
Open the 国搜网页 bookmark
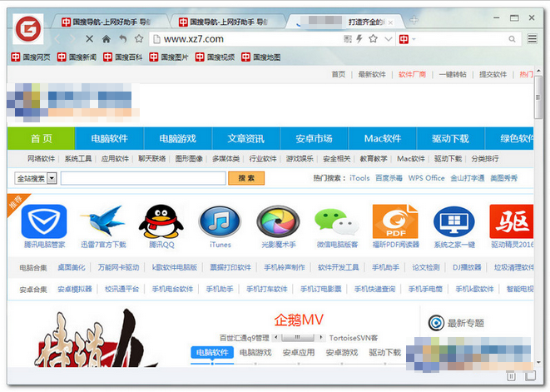click(x=31, y=57)
